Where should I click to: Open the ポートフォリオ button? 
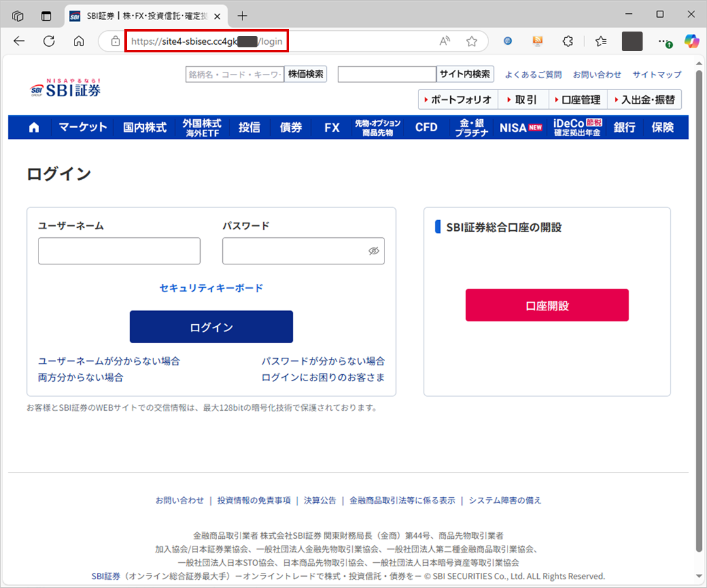click(x=458, y=100)
